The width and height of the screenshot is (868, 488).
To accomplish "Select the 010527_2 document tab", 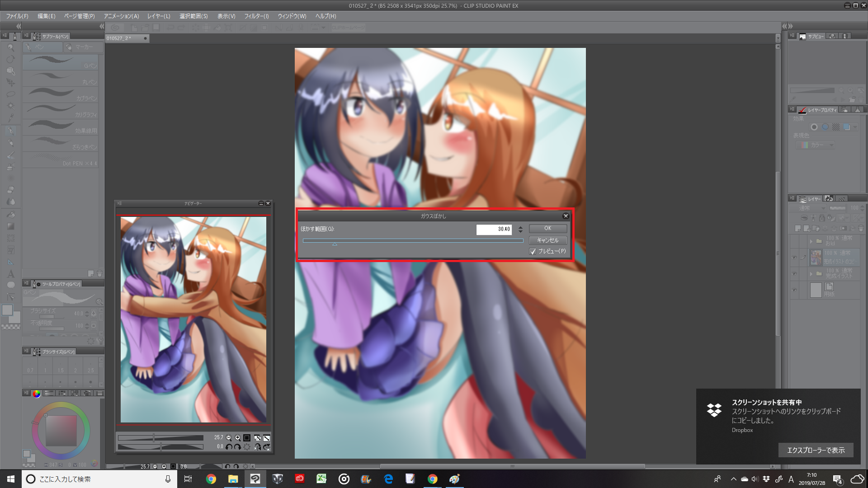I will 127,38.
